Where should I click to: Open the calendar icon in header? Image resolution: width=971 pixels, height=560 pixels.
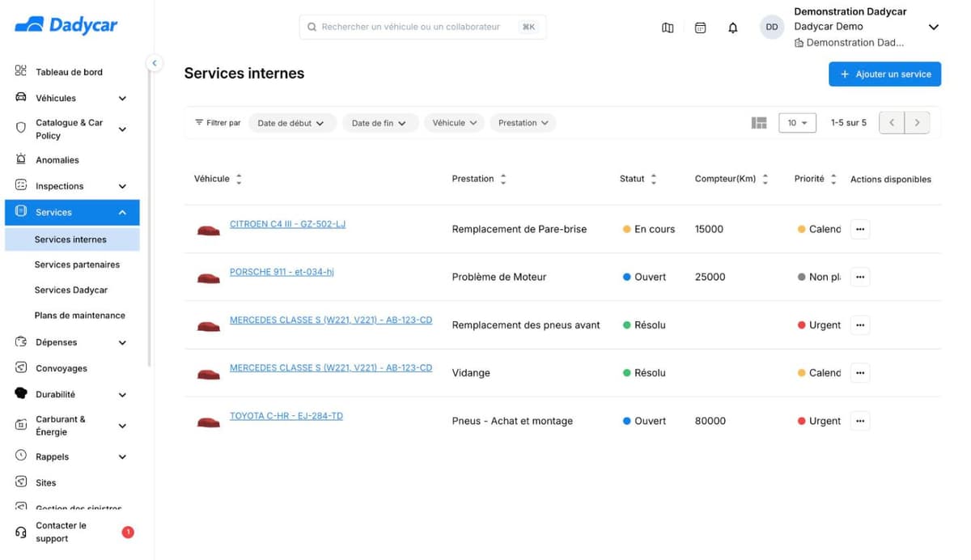[701, 28]
